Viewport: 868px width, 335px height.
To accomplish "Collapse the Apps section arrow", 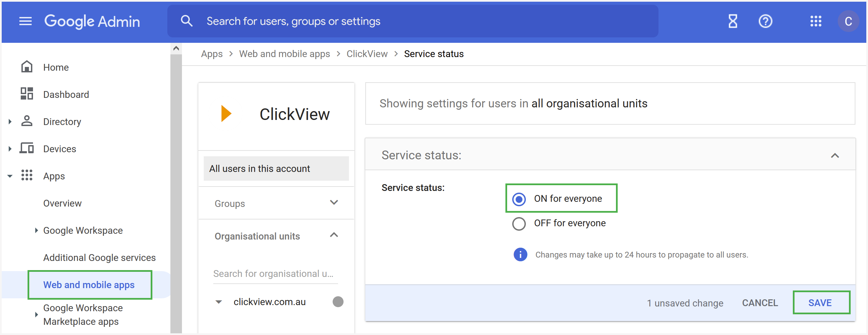I will click(10, 176).
